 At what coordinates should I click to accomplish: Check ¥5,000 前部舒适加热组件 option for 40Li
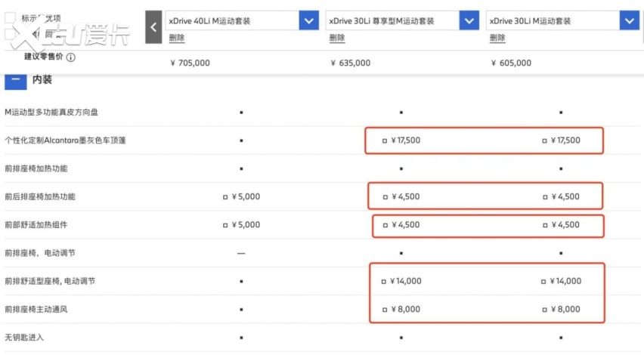pos(225,225)
